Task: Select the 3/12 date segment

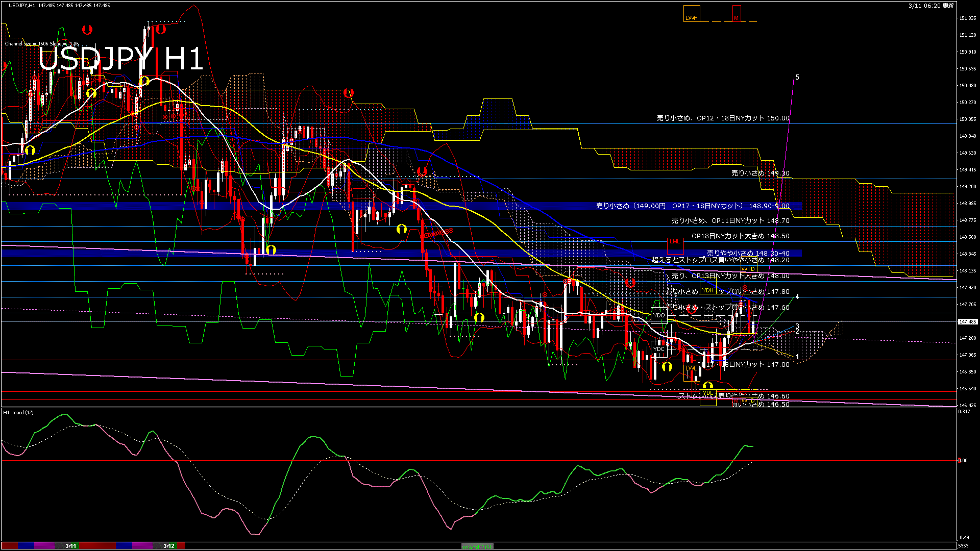Action: 169,546
